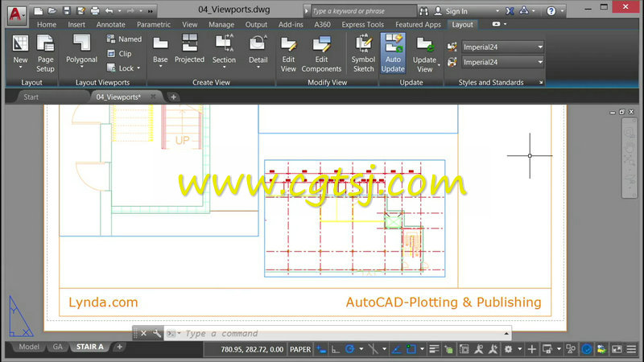
Task: Click the Undo arrow icon
Action: [x=109, y=11]
